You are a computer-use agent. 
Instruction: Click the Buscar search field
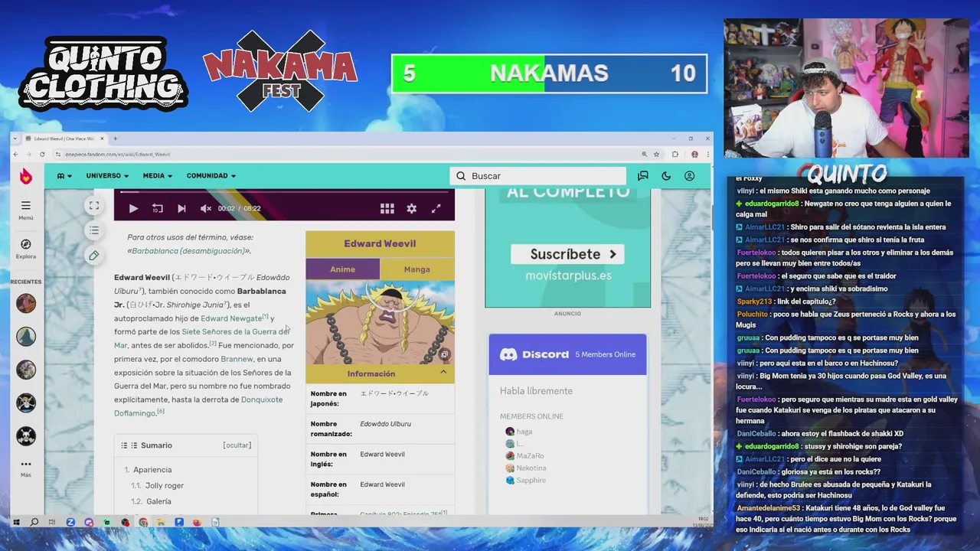coord(538,176)
